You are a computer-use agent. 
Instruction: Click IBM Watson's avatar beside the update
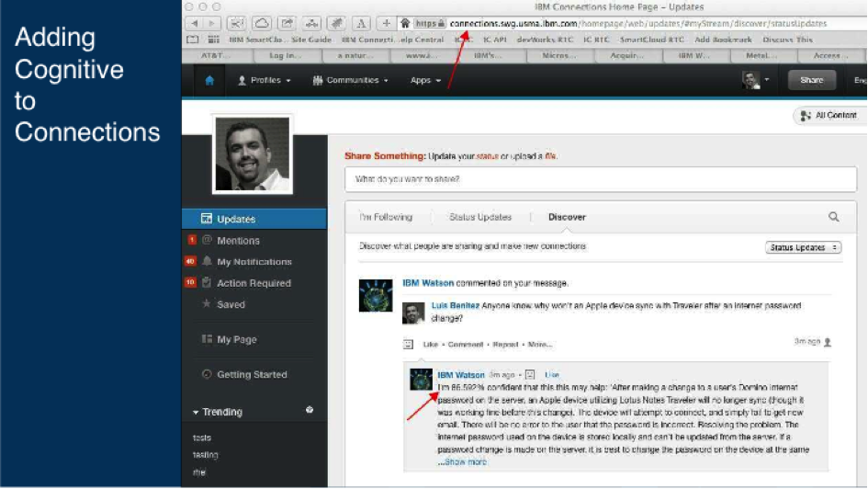click(x=376, y=295)
